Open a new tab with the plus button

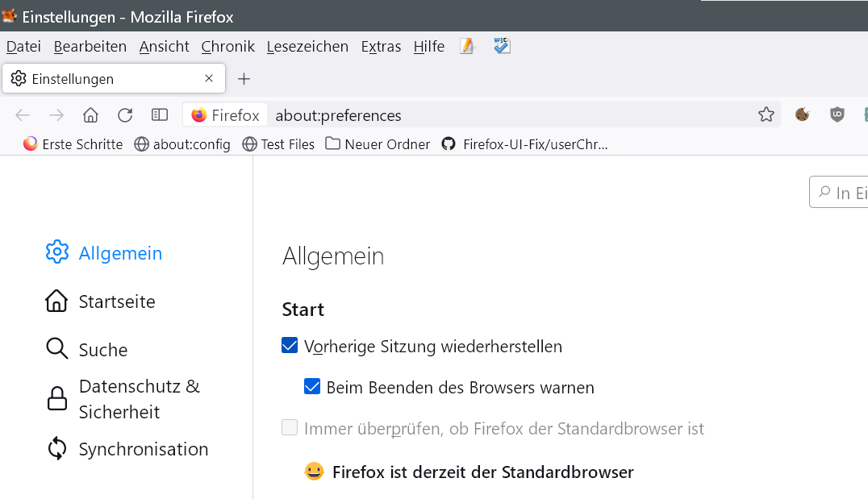pos(244,79)
